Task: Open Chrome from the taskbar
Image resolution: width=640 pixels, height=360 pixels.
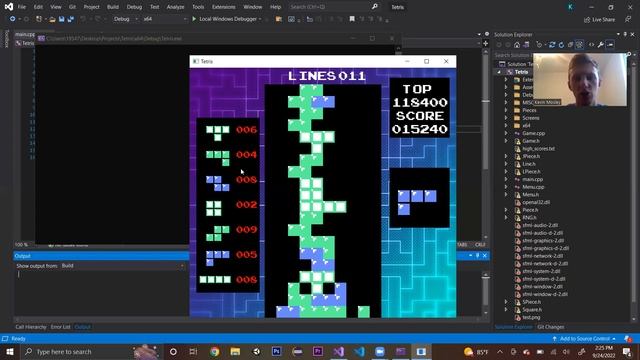Action: click(215, 352)
